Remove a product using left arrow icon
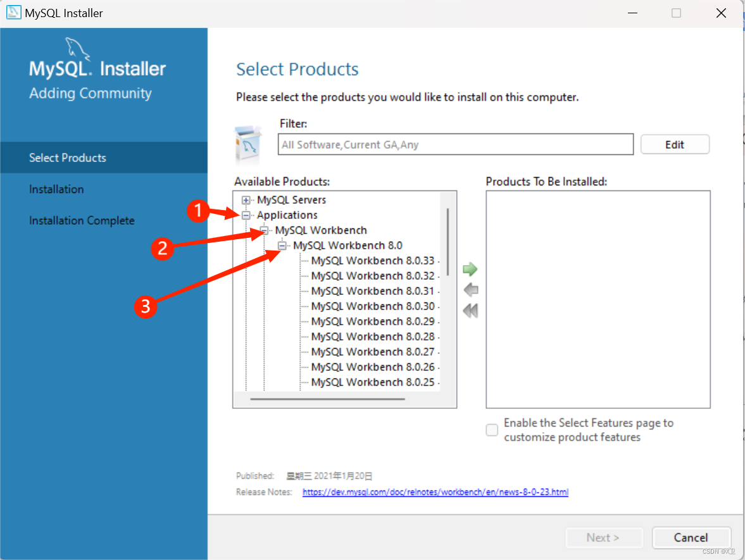Screen dimensions: 745x560 (470, 289)
